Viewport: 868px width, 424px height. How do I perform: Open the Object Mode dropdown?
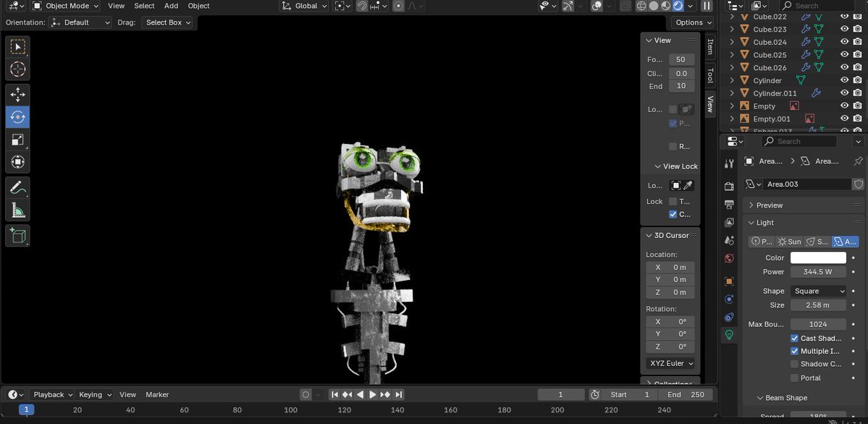click(65, 6)
